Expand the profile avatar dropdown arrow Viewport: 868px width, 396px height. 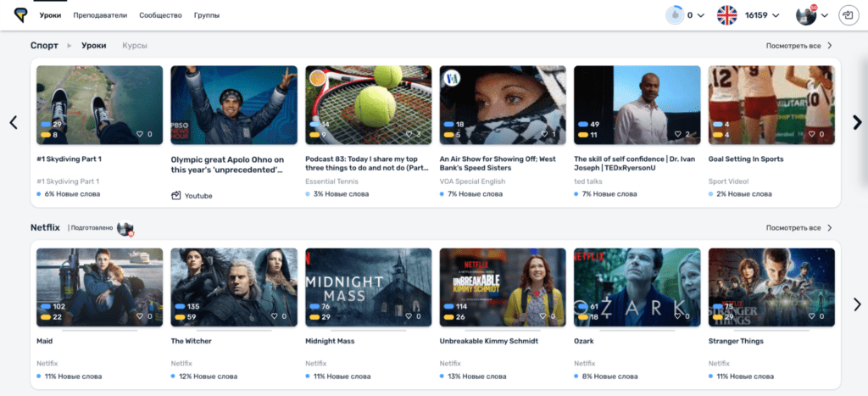[x=824, y=15]
